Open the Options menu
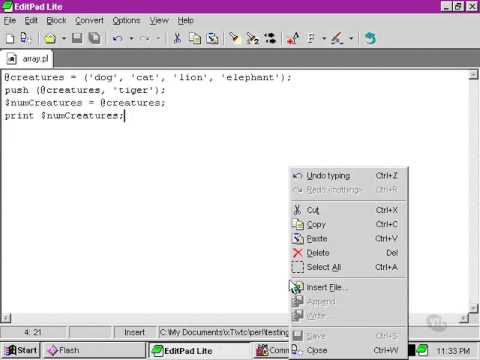The image size is (480, 360). tap(126, 21)
